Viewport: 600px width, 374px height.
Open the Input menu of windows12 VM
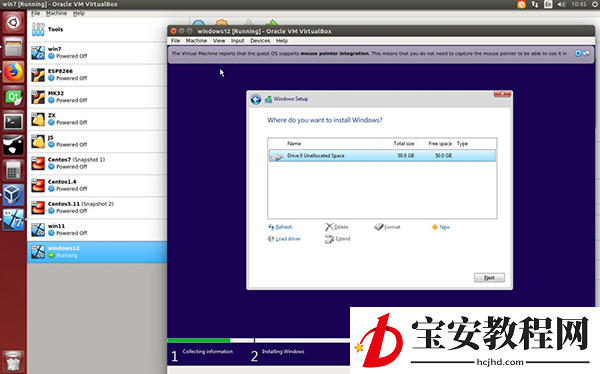[x=238, y=41]
